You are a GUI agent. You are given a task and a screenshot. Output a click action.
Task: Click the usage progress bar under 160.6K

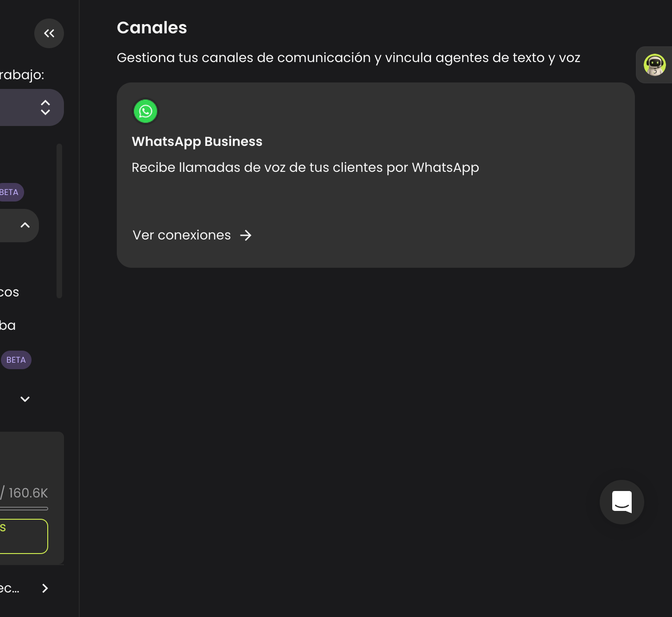point(24,509)
